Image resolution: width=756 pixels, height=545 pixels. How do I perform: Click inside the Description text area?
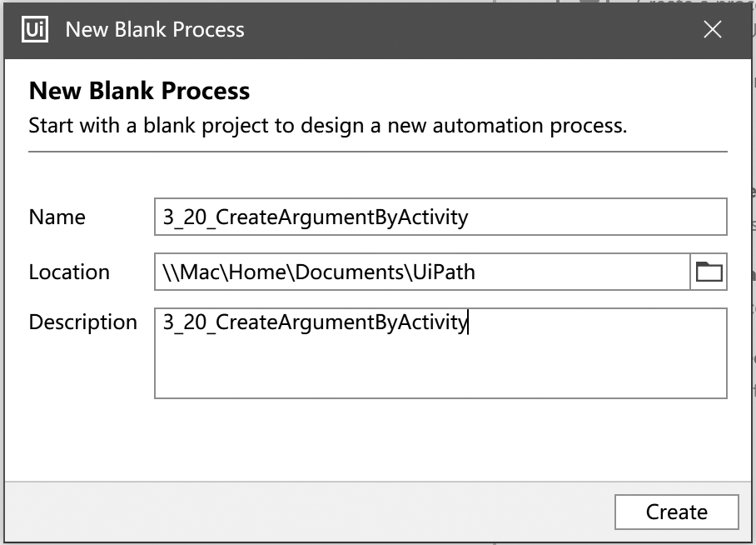click(x=440, y=353)
